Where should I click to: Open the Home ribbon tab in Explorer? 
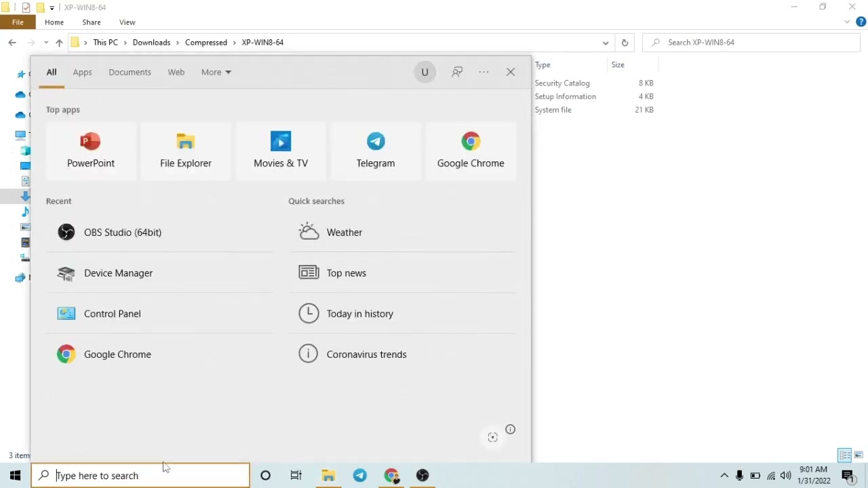[54, 22]
